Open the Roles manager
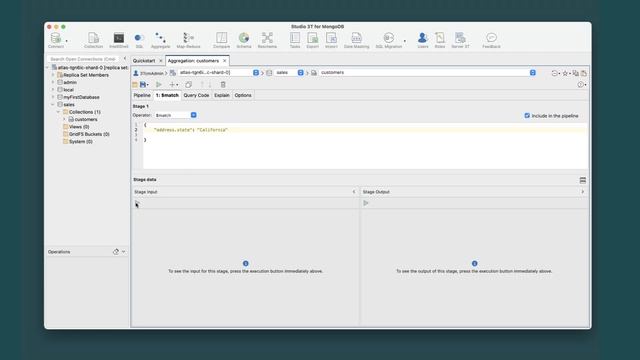The image size is (640, 360). coord(440,40)
